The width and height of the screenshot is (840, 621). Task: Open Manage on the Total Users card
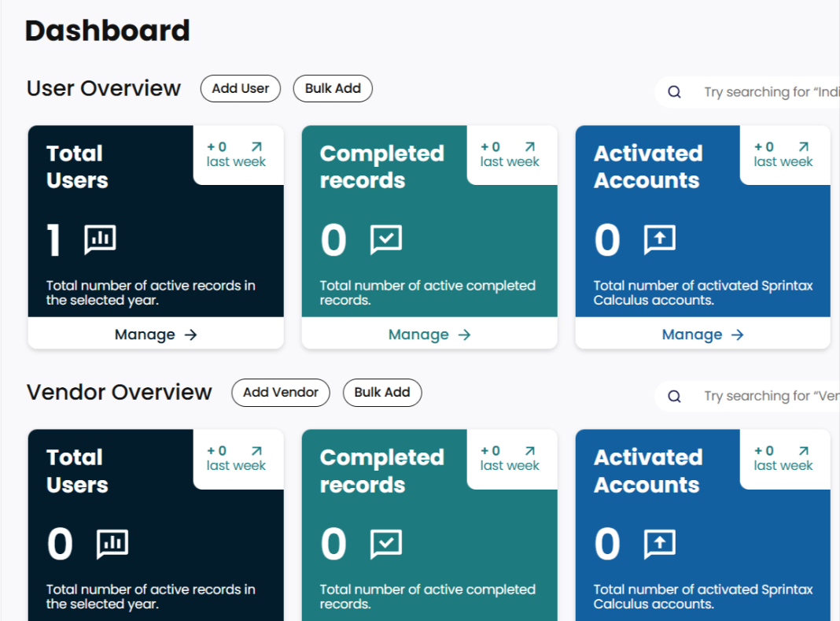click(x=155, y=334)
